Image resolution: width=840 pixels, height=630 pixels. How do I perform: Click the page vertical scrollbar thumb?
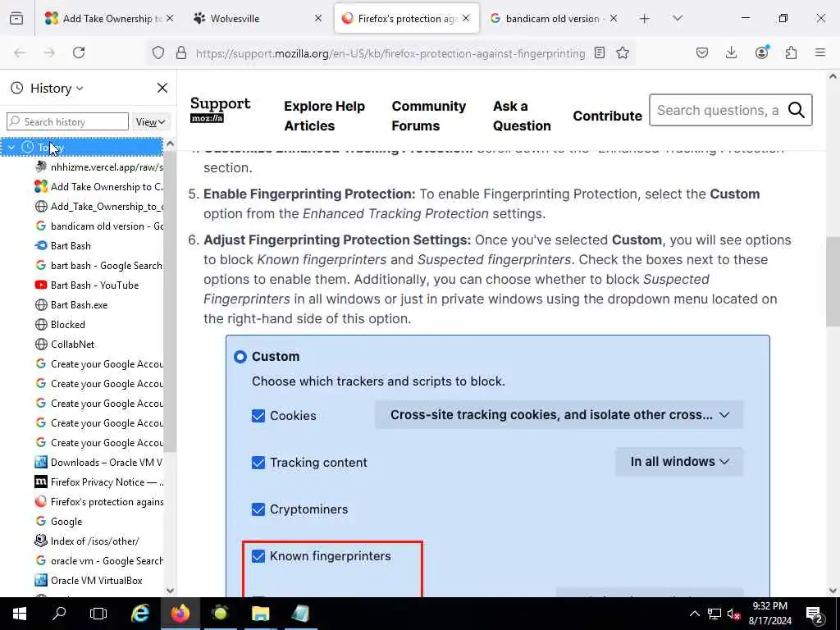833,281
